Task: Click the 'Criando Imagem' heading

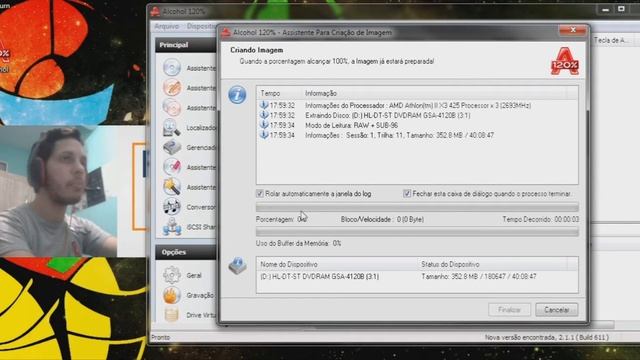Action: tap(257, 50)
